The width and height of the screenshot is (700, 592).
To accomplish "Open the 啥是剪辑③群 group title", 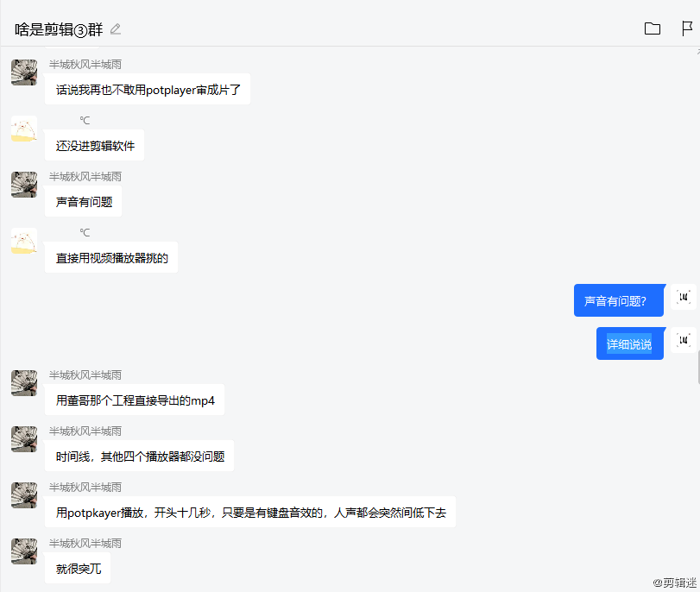I will pyautogui.click(x=59, y=29).
